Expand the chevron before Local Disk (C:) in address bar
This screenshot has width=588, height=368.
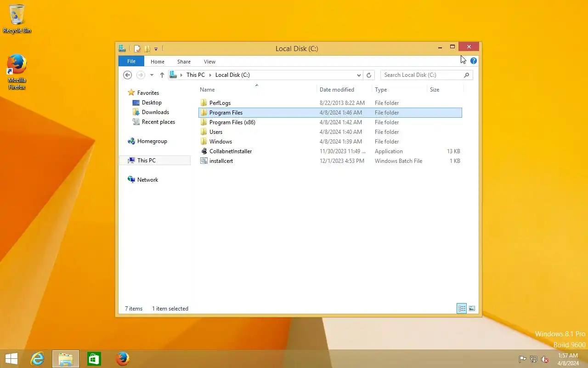tap(211, 75)
